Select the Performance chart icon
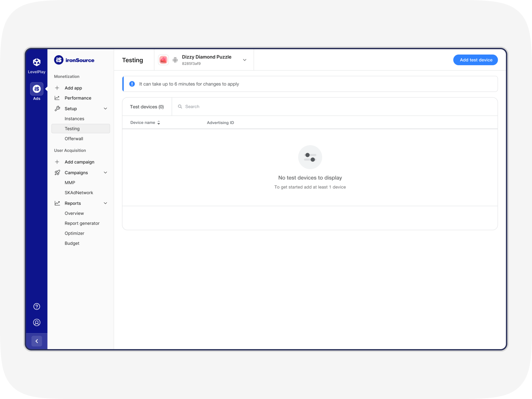The height and width of the screenshot is (399, 532). tap(57, 98)
